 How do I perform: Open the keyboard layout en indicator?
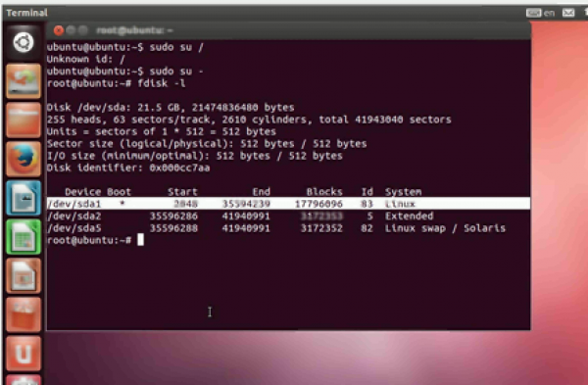pyautogui.click(x=540, y=13)
